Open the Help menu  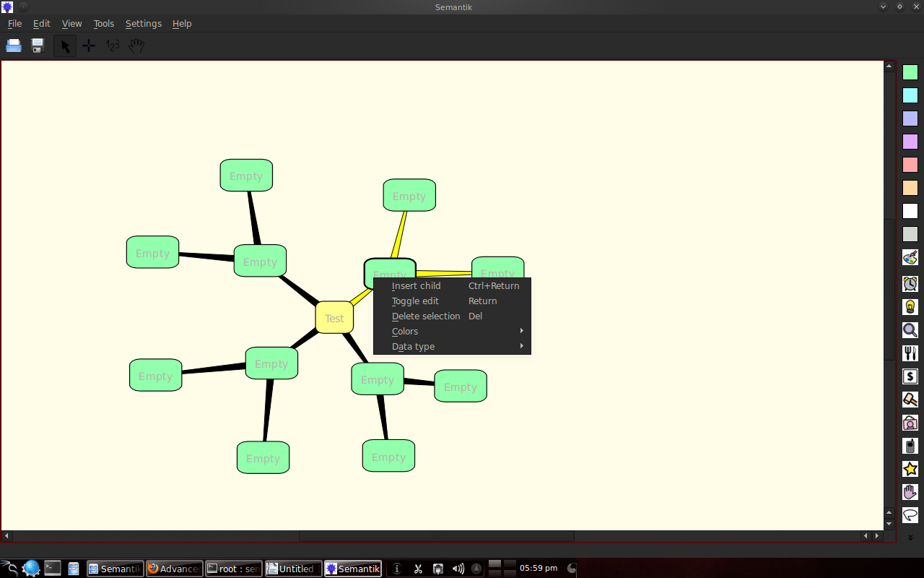[x=182, y=23]
